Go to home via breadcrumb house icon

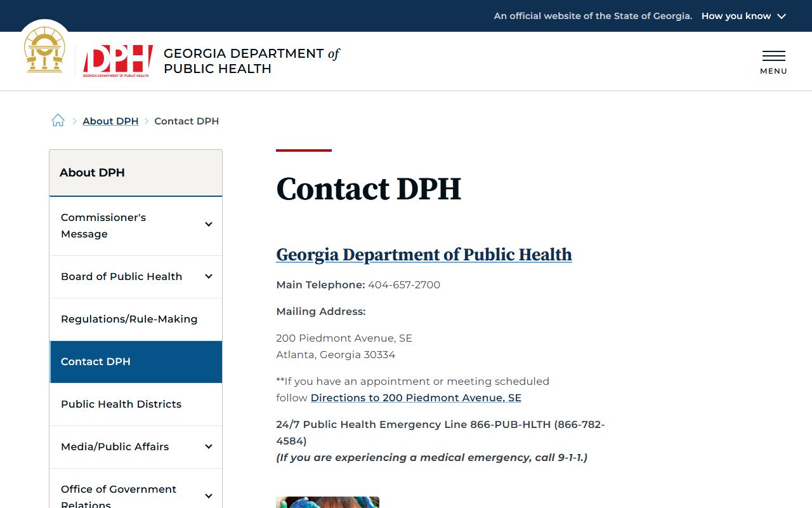[x=58, y=120]
